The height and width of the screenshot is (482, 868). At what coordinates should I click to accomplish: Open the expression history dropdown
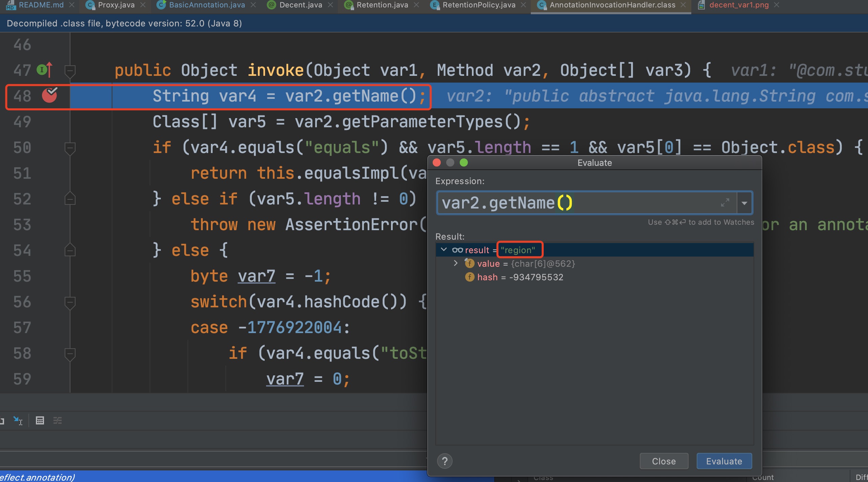point(744,203)
